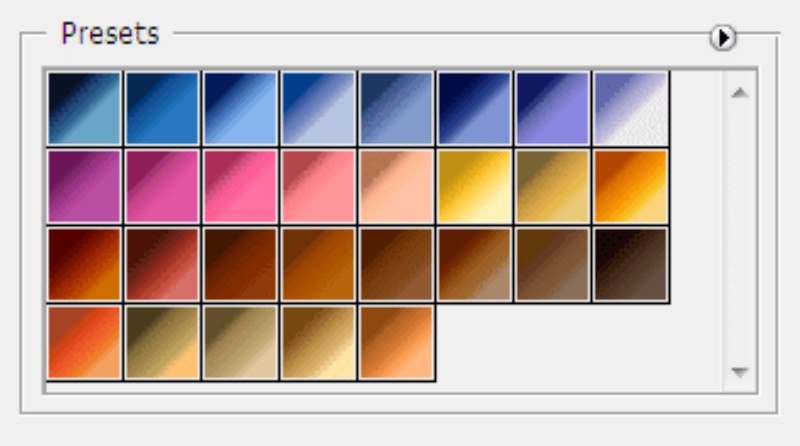Image resolution: width=800 pixels, height=446 pixels.
Task: Pick the brown to pale yellow gradient, bottom row
Action: pos(318,342)
